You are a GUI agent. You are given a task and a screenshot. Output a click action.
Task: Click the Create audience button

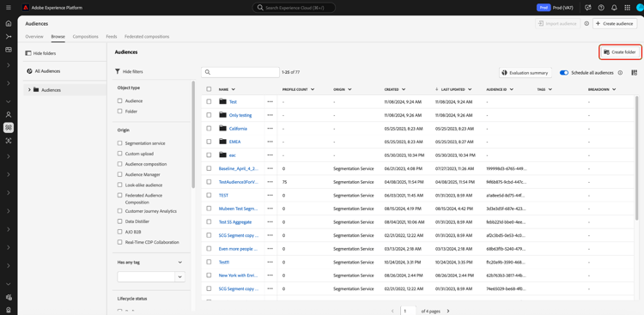(x=615, y=24)
